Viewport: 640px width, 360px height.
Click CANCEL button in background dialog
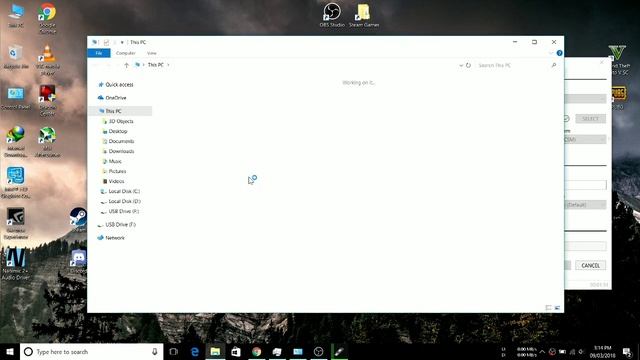tap(590, 266)
